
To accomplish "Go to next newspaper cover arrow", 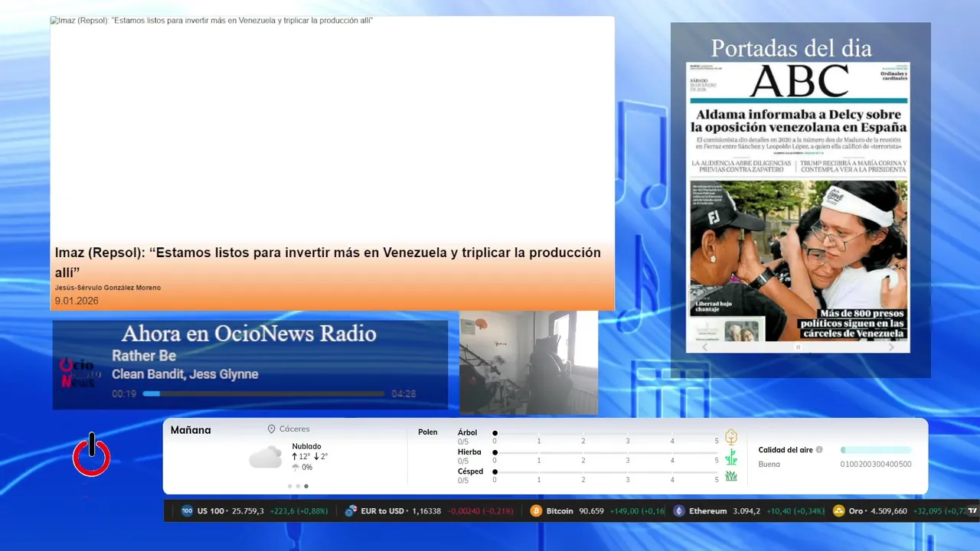I will coord(890,347).
